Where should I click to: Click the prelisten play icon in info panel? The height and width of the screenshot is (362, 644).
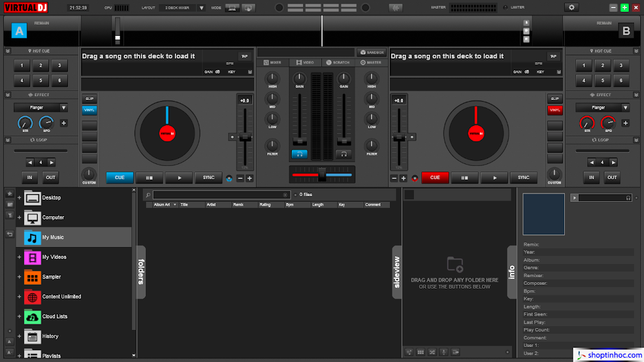point(575,198)
